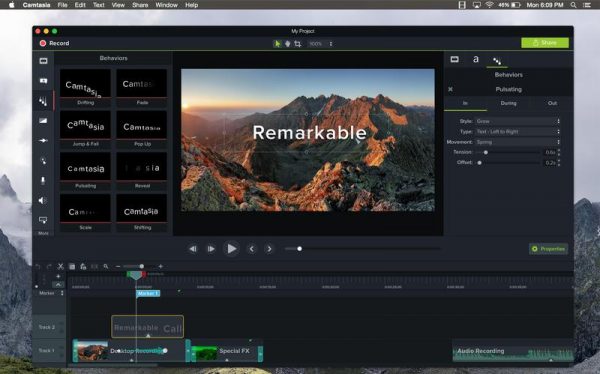Open the Annotations sidebar icon

pyautogui.click(x=43, y=81)
